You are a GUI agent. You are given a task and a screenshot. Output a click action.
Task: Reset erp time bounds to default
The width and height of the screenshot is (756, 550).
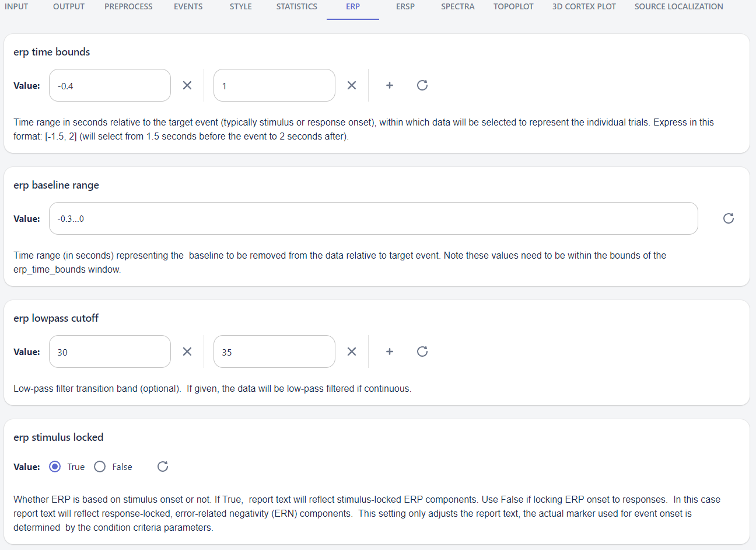(422, 85)
